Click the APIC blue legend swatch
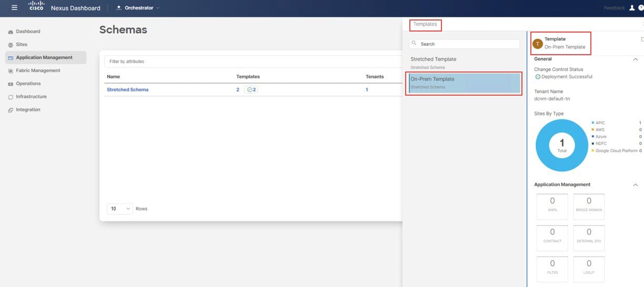This screenshot has height=287, width=644. click(x=593, y=122)
